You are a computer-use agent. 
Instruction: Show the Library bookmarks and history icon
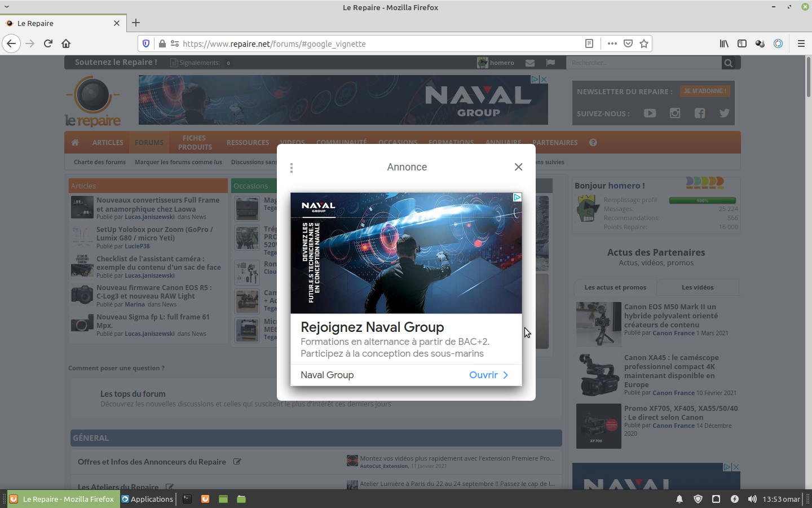pyautogui.click(x=724, y=43)
